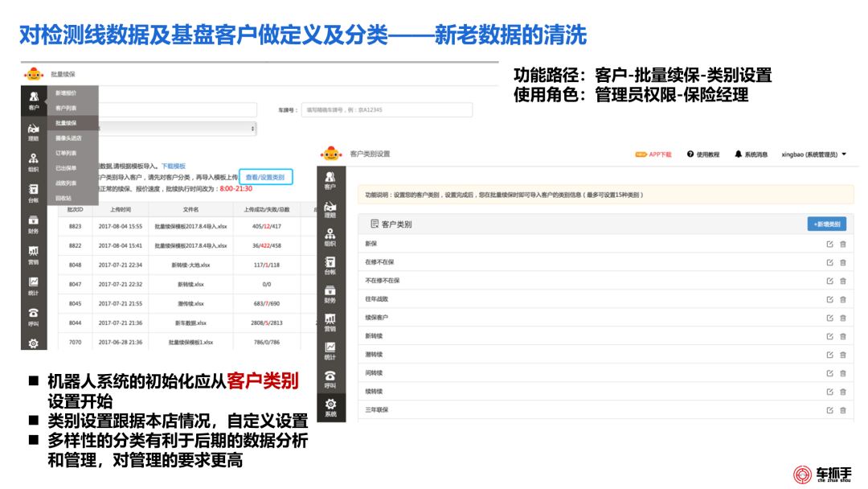
Task: Edit the 新保 category
Action: pos(829,244)
